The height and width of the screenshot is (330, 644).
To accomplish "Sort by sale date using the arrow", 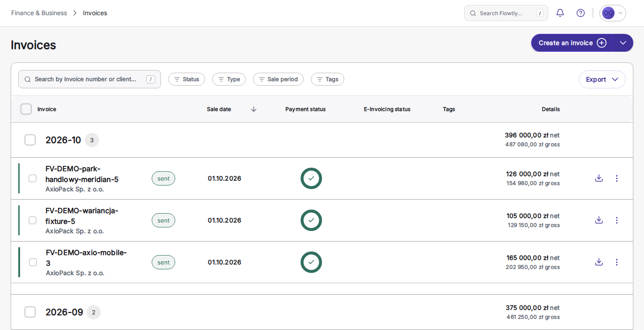I will pos(254,109).
